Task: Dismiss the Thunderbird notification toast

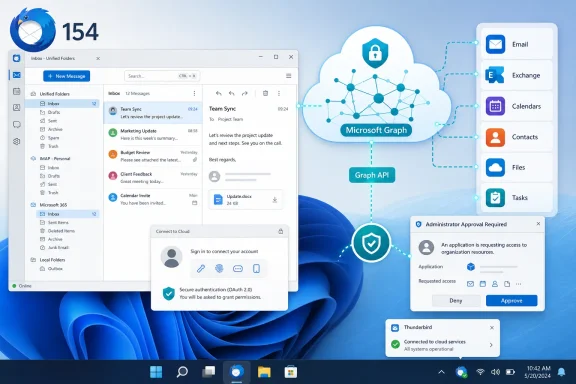Action: click(492, 327)
